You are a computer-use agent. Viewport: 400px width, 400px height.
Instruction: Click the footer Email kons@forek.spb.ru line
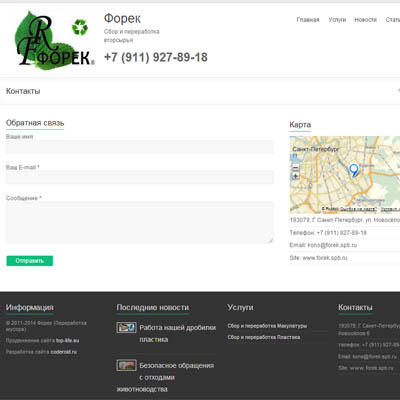point(368,356)
